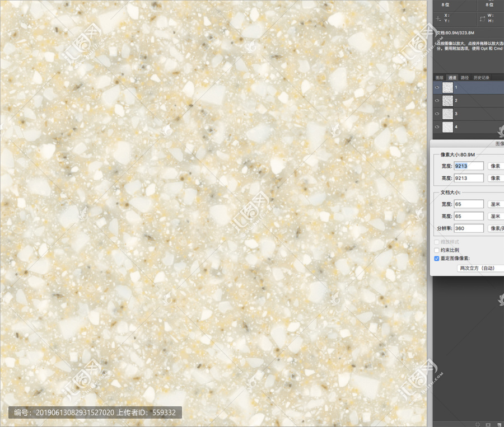This screenshot has width=504, height=427.
Task: Open resample method dropdown 两次立方（自动）
Action: click(x=480, y=268)
